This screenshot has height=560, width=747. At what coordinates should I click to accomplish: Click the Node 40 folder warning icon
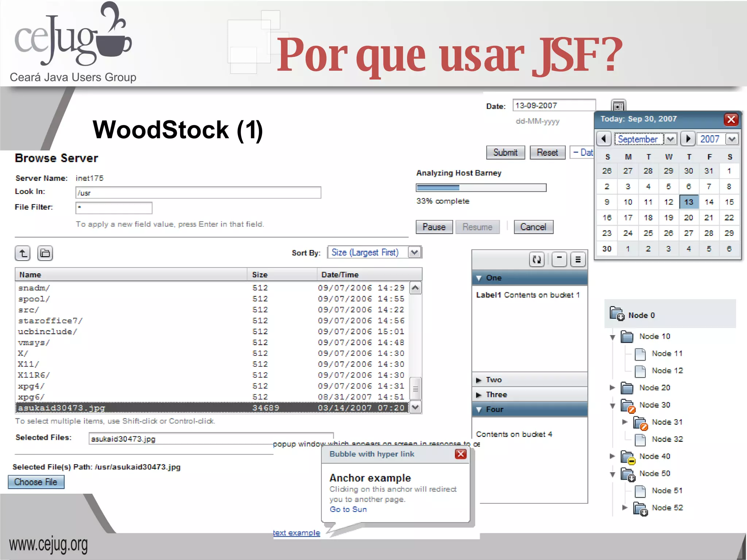click(x=628, y=457)
